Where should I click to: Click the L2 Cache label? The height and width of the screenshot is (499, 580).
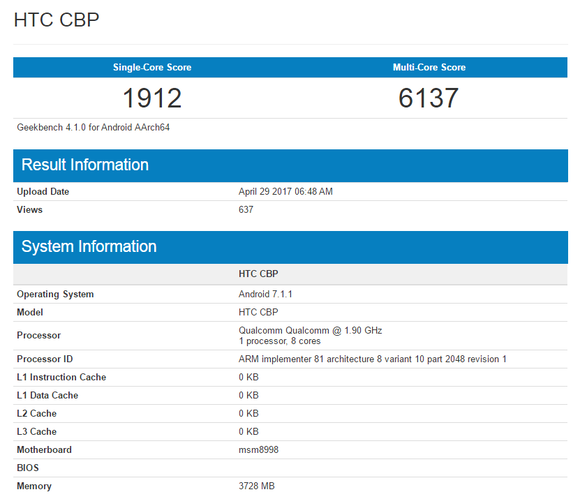(x=37, y=414)
